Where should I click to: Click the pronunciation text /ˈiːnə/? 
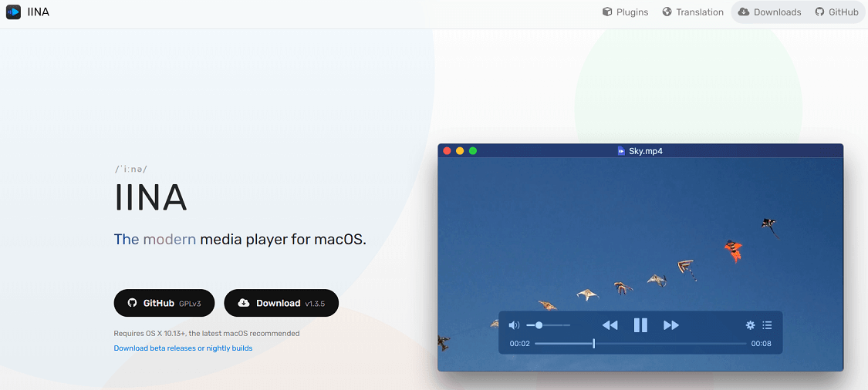coord(130,170)
